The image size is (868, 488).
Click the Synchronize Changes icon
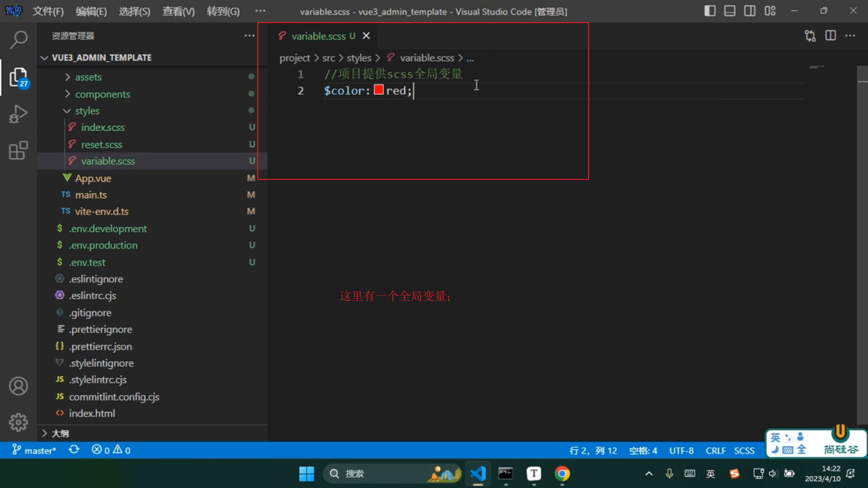click(x=74, y=450)
